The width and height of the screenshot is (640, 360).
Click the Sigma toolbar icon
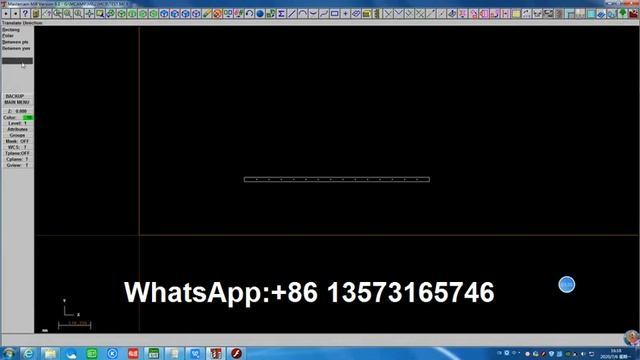coord(281,14)
